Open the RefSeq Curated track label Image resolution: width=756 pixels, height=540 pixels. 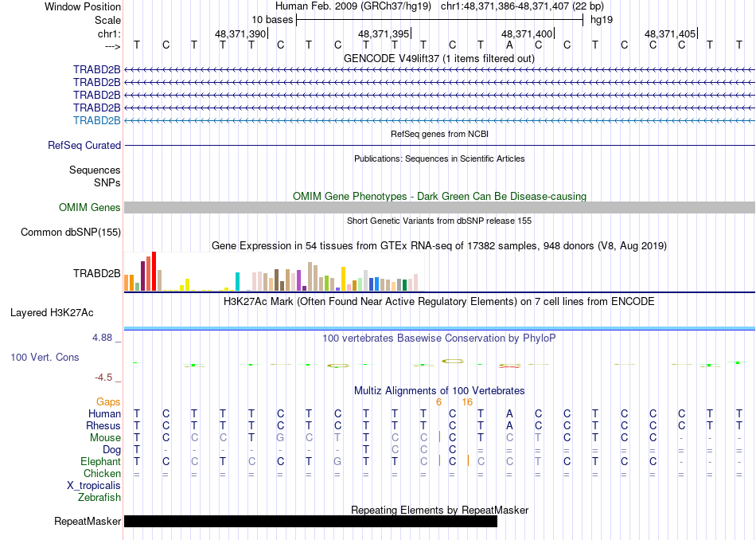84,145
